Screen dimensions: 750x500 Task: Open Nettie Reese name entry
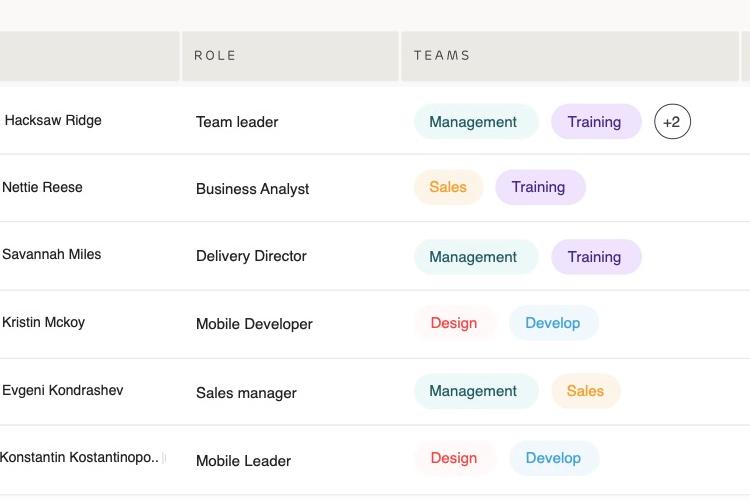pyautogui.click(x=42, y=187)
